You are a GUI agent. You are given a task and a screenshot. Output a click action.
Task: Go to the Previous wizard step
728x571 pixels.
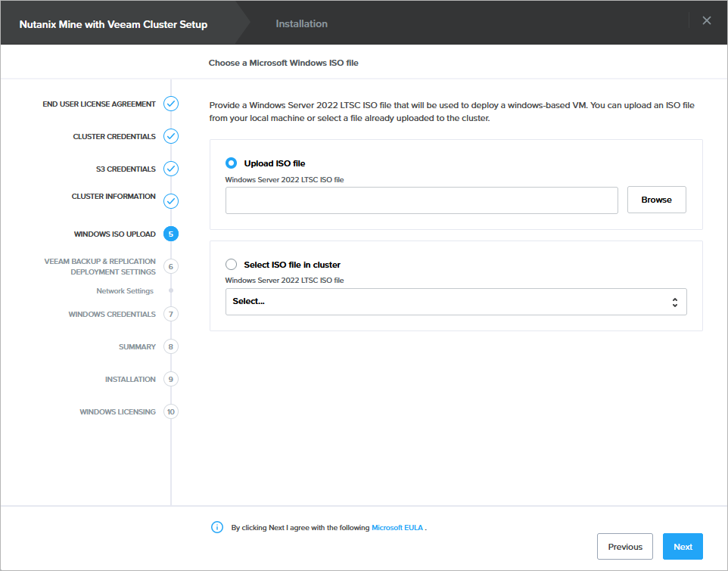click(625, 546)
